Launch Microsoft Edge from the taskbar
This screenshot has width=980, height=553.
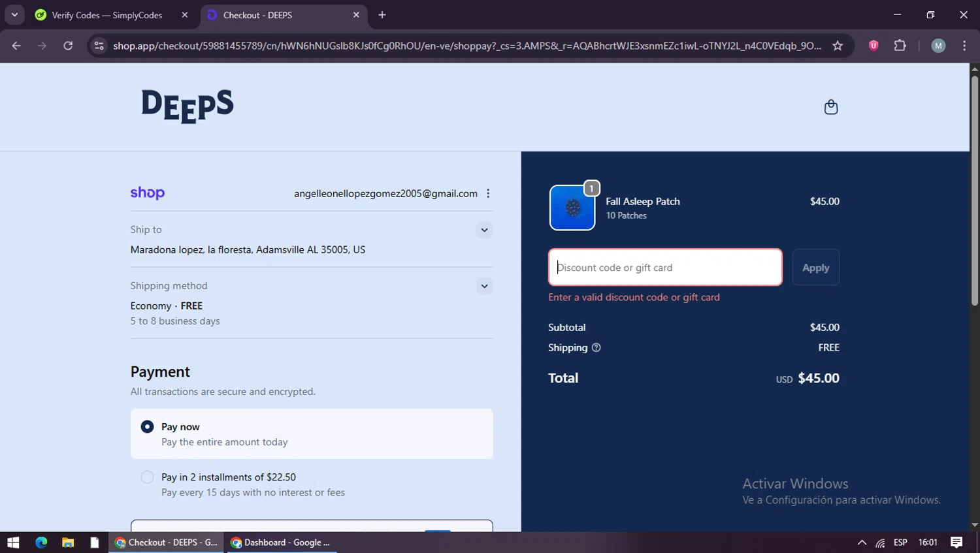(41, 543)
